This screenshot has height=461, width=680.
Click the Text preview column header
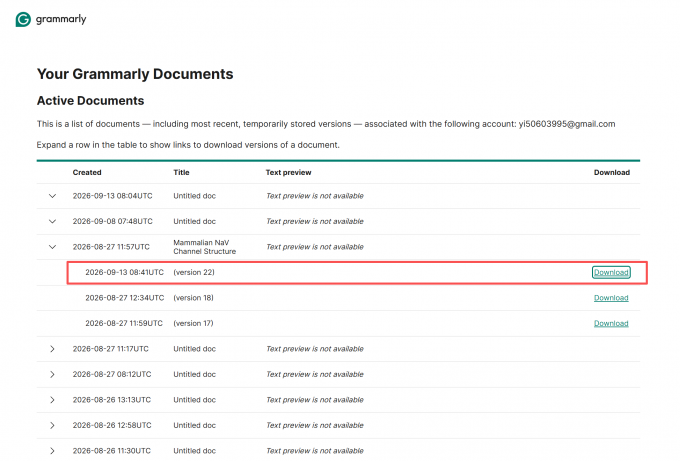(x=288, y=173)
